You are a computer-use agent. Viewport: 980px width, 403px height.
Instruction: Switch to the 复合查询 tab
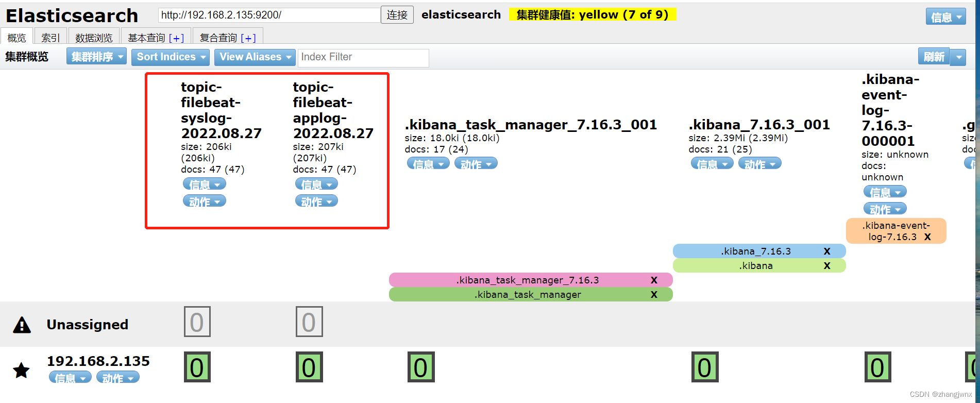[x=218, y=38]
